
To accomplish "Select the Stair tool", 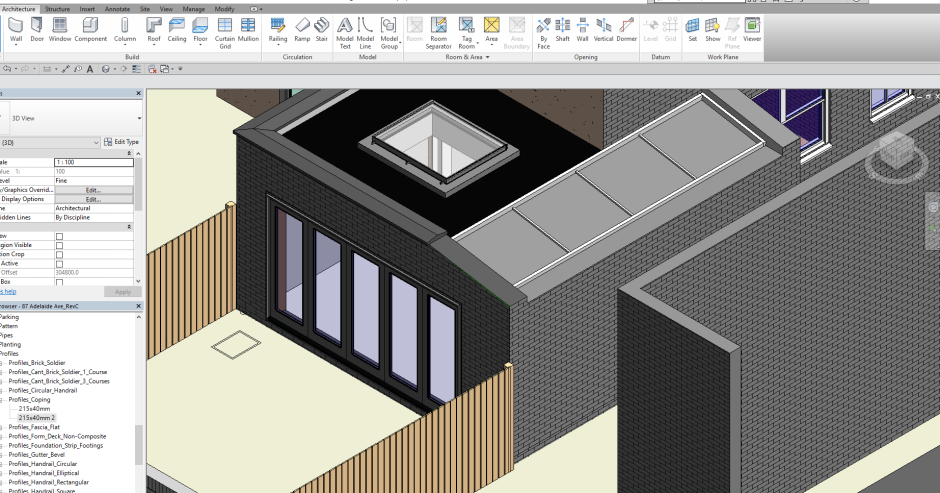I will (x=322, y=30).
